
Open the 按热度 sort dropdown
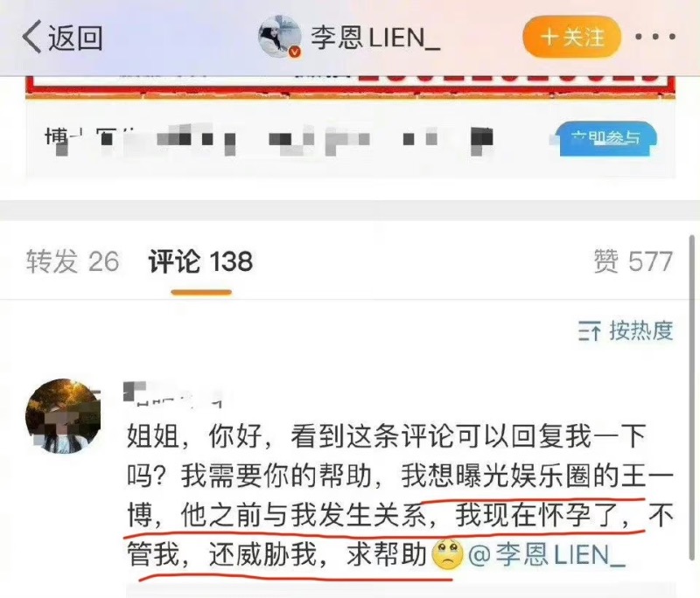(626, 330)
